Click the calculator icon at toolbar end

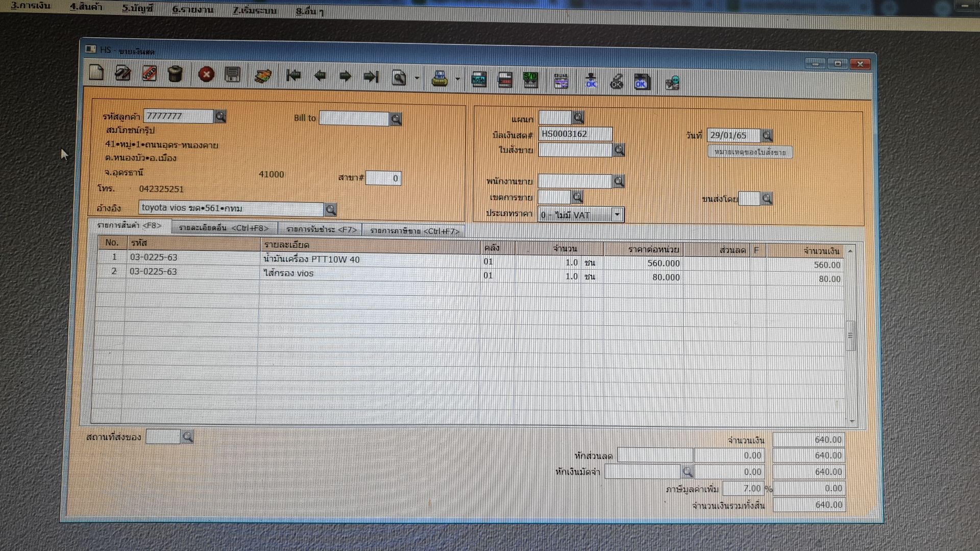pos(672,83)
